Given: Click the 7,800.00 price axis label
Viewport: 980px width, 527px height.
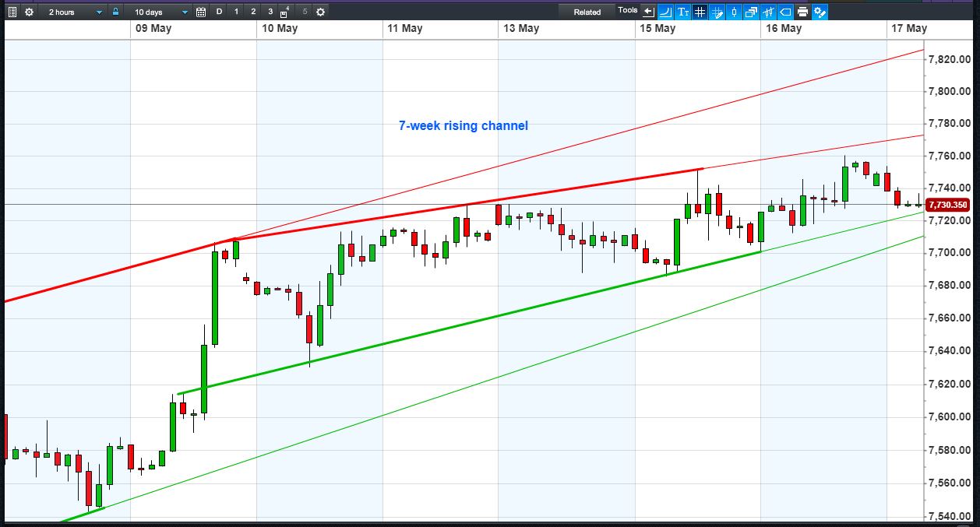Looking at the screenshot, I should click(950, 92).
